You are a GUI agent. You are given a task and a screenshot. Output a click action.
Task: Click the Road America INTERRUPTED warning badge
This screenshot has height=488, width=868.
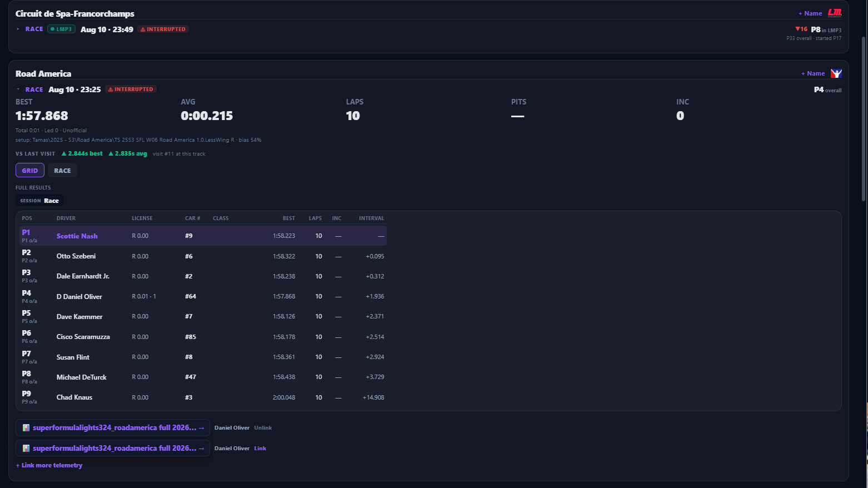tap(131, 89)
